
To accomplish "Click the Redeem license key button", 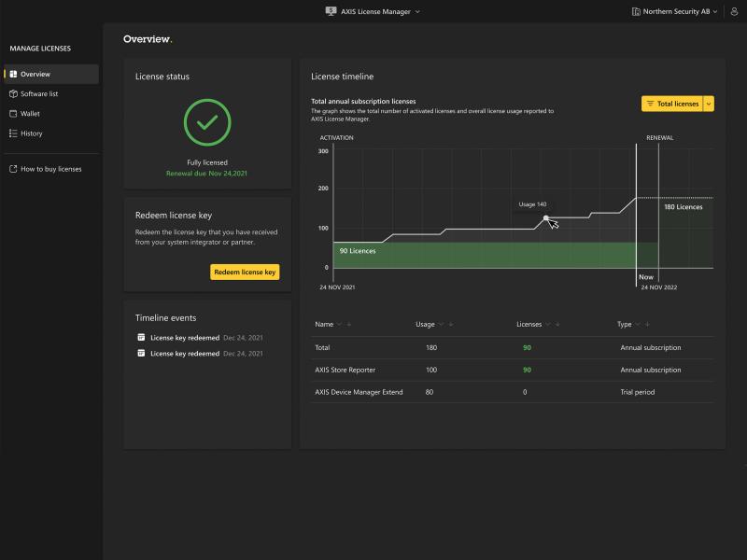I will coord(245,272).
